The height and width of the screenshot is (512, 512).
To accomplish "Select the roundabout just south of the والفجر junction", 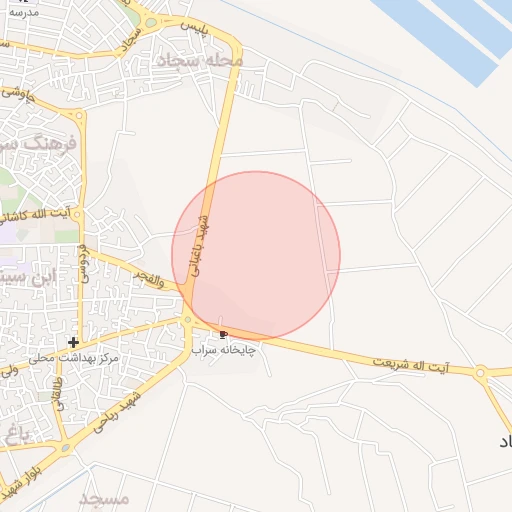I will [x=188, y=320].
